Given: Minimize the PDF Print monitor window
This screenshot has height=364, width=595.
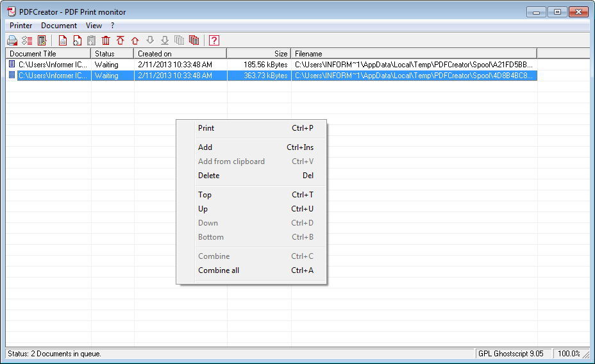Looking at the screenshot, I should (536, 12).
